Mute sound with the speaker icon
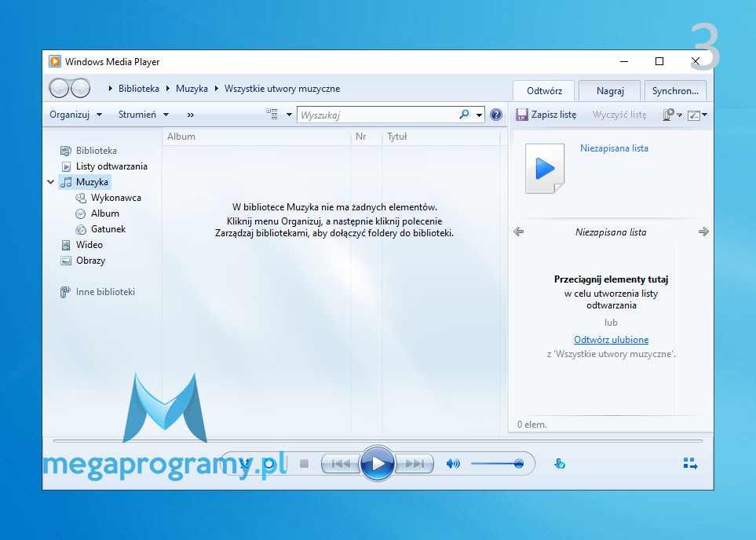Viewport: 756px width, 540px height. (453, 464)
